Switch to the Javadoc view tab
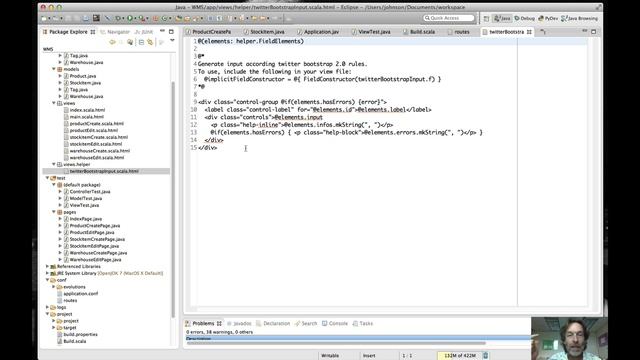This screenshot has width=640, height=360. [x=239, y=323]
